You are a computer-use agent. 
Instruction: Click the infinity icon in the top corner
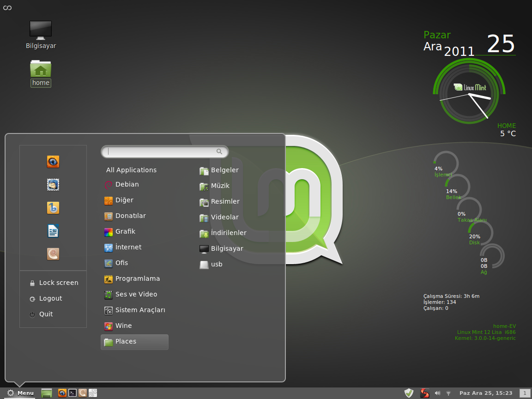point(7,7)
